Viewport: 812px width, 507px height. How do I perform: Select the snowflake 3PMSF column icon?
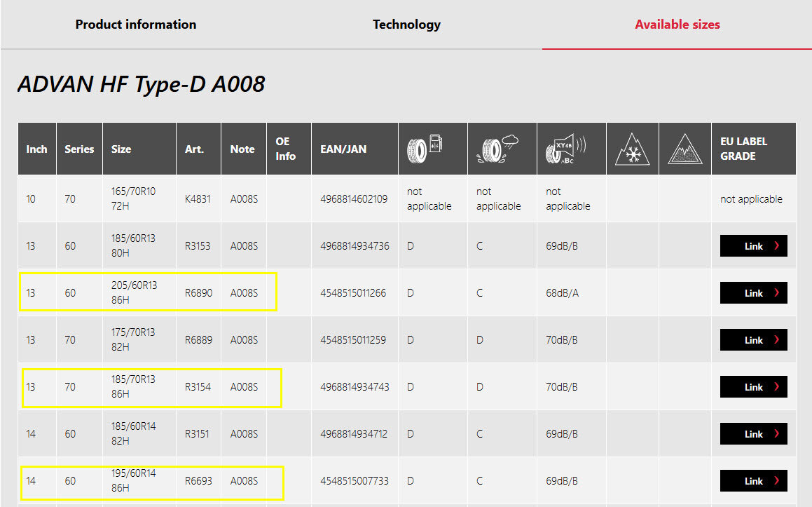pos(632,148)
